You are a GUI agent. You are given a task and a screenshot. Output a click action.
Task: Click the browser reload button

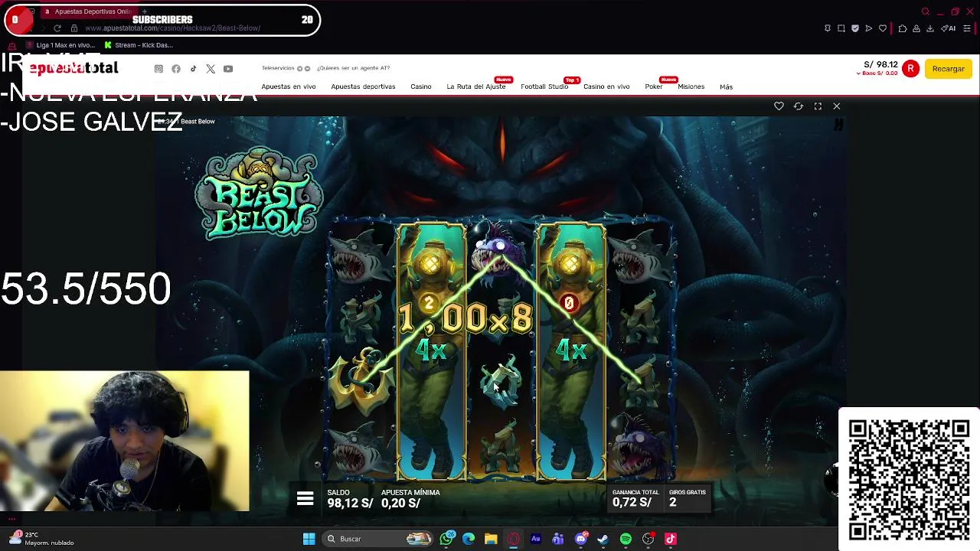(x=57, y=28)
